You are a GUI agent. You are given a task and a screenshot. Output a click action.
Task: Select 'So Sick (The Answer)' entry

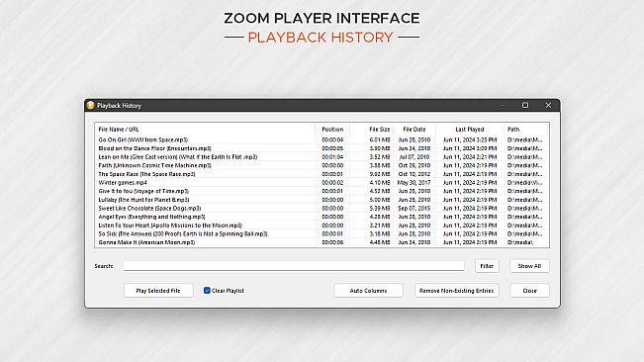tap(322, 234)
